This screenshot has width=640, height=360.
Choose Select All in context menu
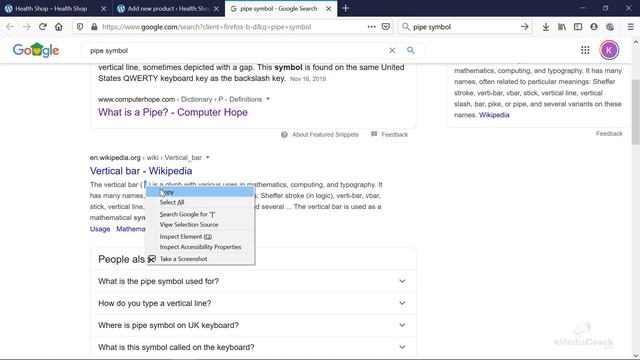click(x=200, y=202)
